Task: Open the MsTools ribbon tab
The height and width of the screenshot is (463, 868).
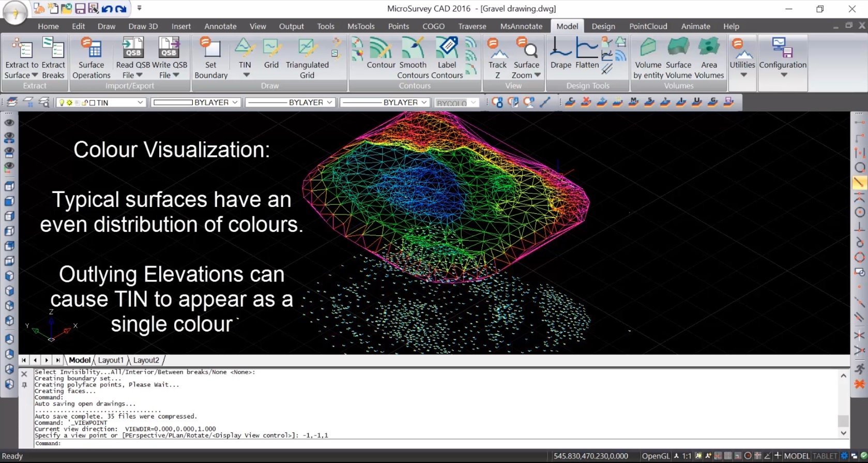Action: coord(361,26)
